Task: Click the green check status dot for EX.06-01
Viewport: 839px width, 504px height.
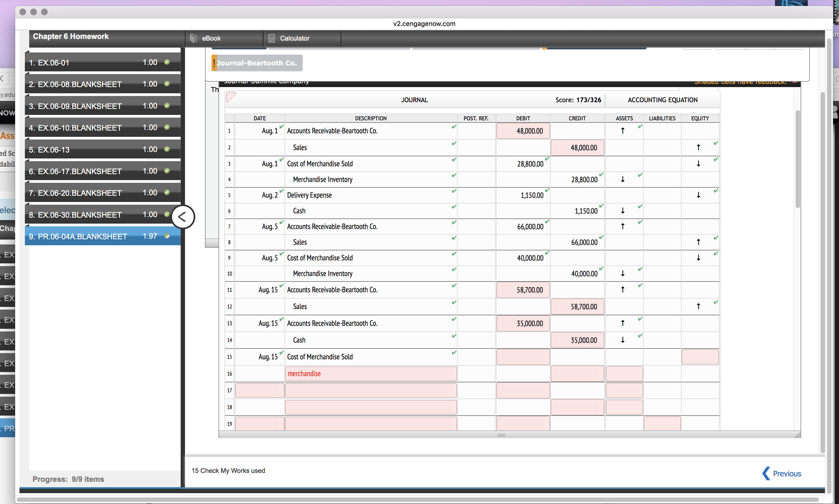Action: [x=167, y=62]
